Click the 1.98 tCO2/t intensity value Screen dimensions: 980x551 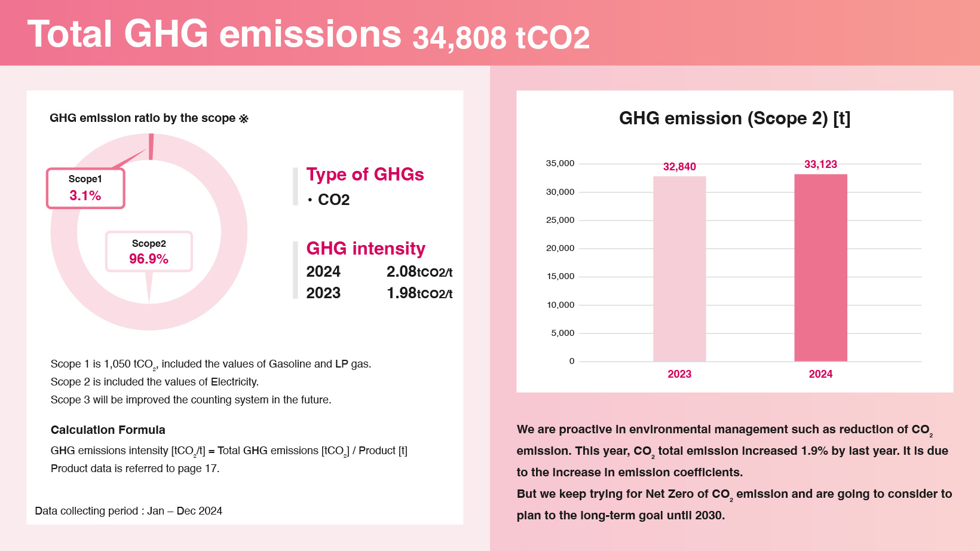point(419,293)
